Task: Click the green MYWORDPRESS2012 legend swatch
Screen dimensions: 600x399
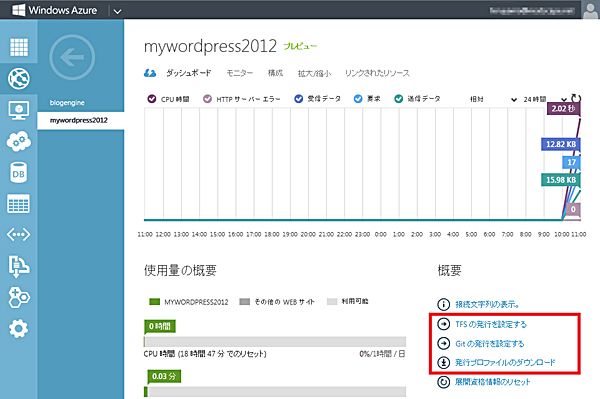Action: click(x=154, y=302)
